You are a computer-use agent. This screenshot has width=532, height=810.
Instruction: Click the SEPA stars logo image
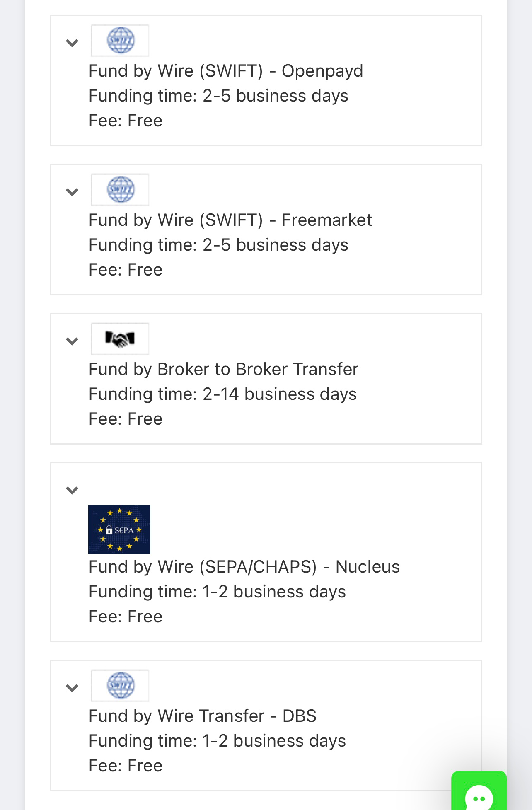point(119,530)
